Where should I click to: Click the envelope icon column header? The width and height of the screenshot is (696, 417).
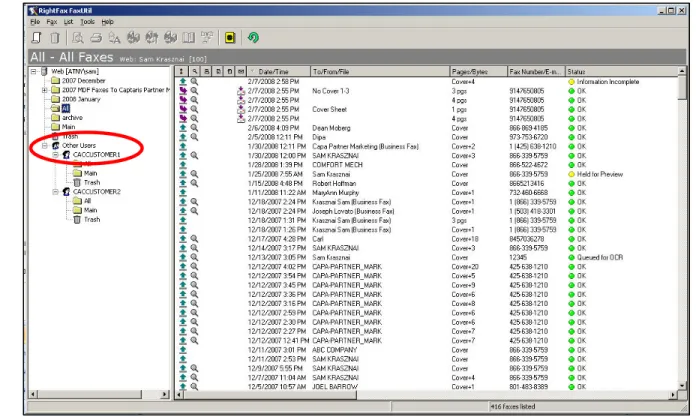(241, 71)
